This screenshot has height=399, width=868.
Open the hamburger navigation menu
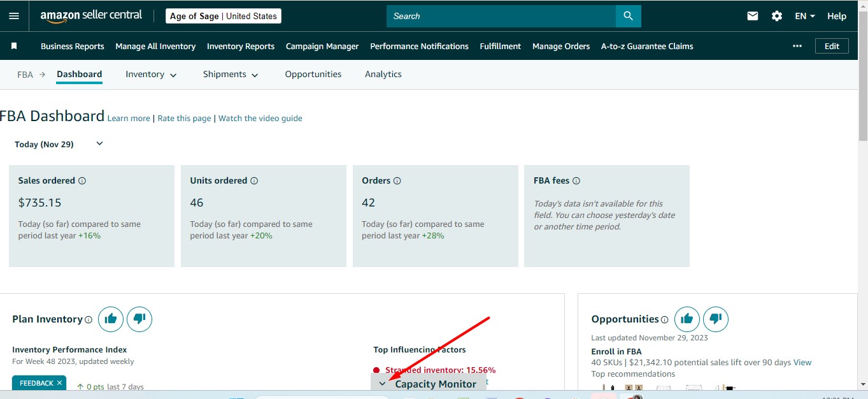pos(14,16)
